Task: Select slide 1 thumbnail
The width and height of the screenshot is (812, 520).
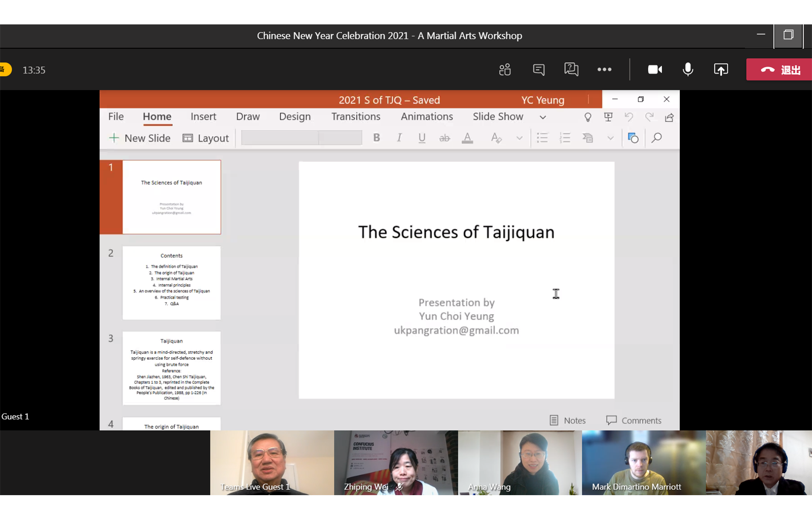Action: point(171,197)
